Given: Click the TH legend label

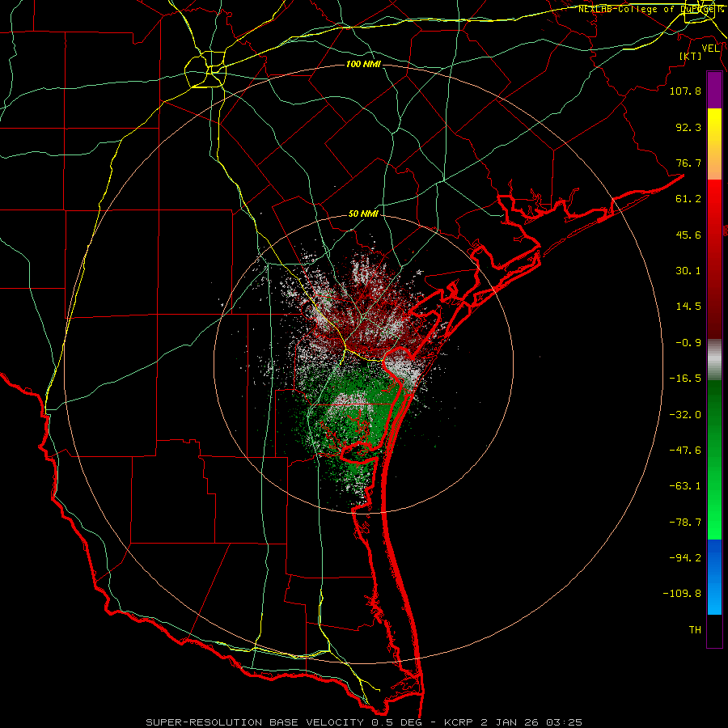Looking at the screenshot, I should click(x=695, y=630).
